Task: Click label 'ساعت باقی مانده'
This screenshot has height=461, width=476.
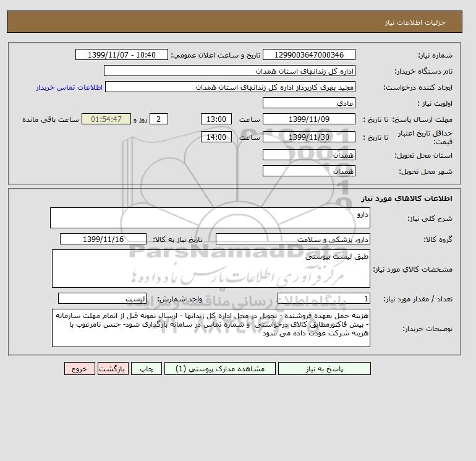Action: tap(51, 119)
